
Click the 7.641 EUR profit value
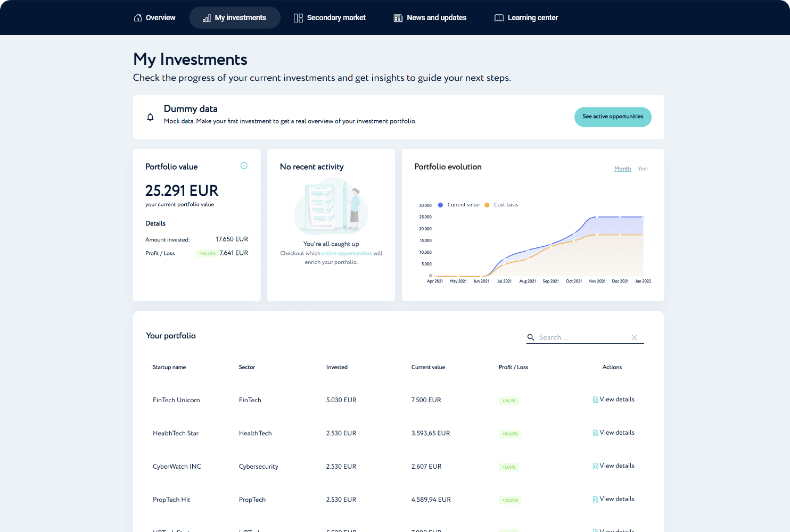[x=234, y=253]
